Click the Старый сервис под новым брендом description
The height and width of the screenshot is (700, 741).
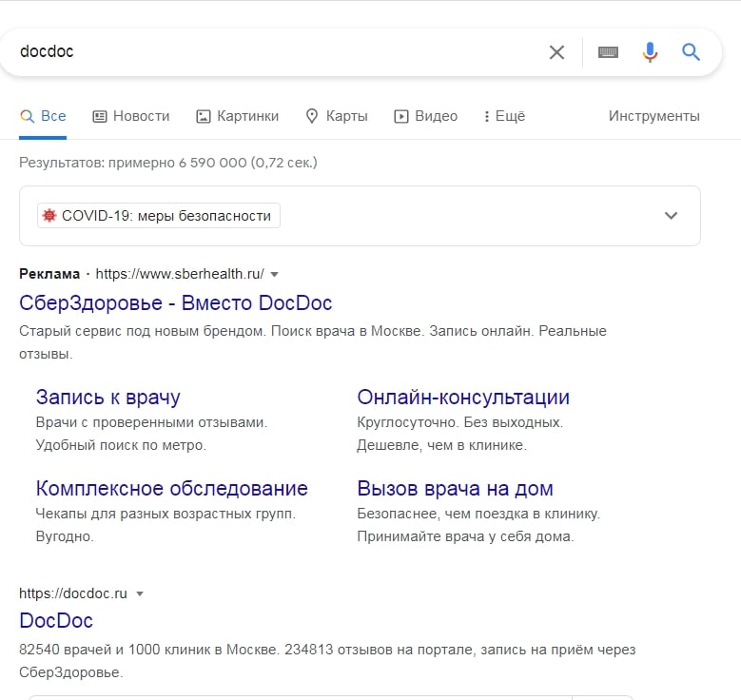(x=313, y=342)
